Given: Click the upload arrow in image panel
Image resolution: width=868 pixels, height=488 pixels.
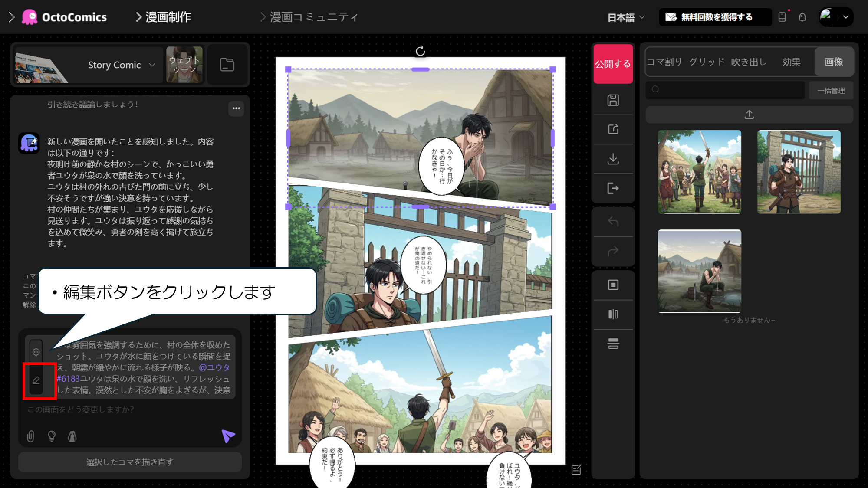Looking at the screenshot, I should (x=749, y=115).
